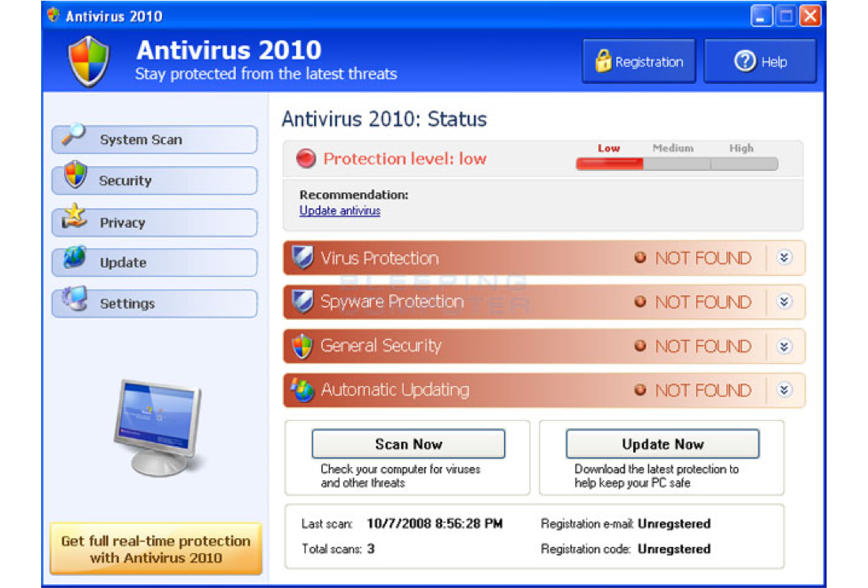This screenshot has height=588, width=868.
Task: Open the Settings section in sidebar
Action: point(154,304)
